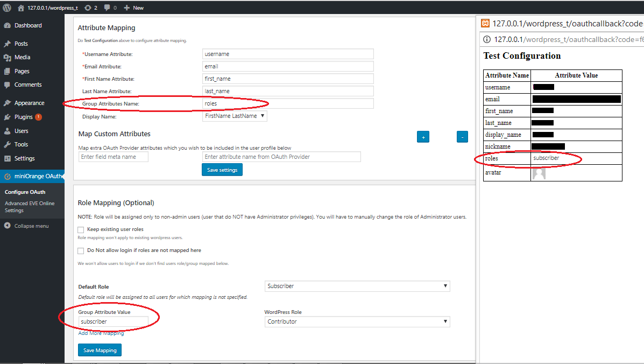Click the Media icon in sidebar
This screenshot has height=364, width=644.
click(x=8, y=58)
